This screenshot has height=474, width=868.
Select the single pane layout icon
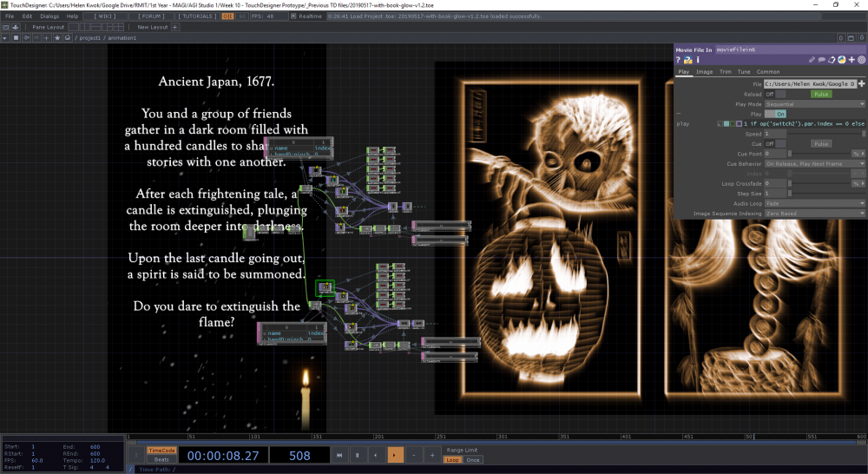tap(73, 27)
